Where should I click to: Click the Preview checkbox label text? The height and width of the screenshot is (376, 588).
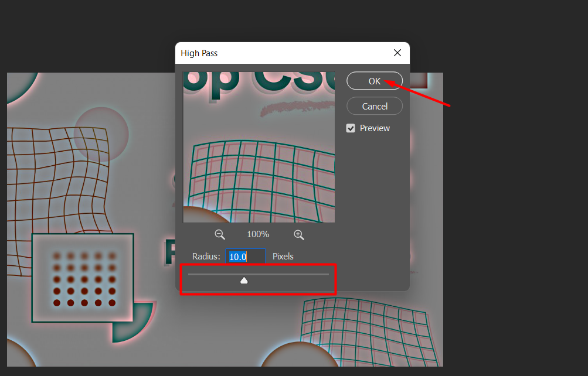tap(375, 128)
